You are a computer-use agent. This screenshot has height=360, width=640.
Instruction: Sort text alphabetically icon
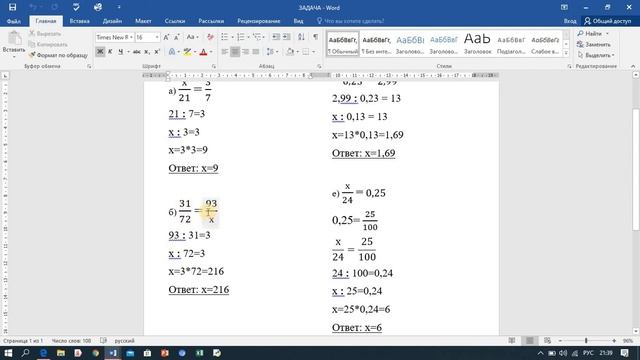coord(301,38)
